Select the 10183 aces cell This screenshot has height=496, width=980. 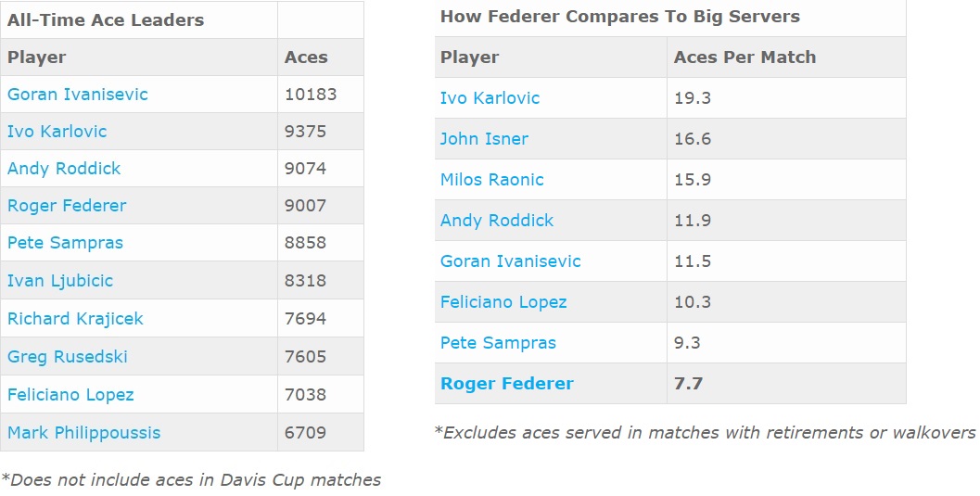coord(311,95)
